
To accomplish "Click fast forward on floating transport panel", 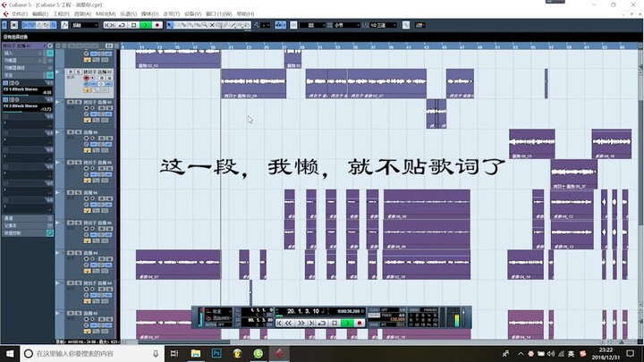I will pos(301,323).
